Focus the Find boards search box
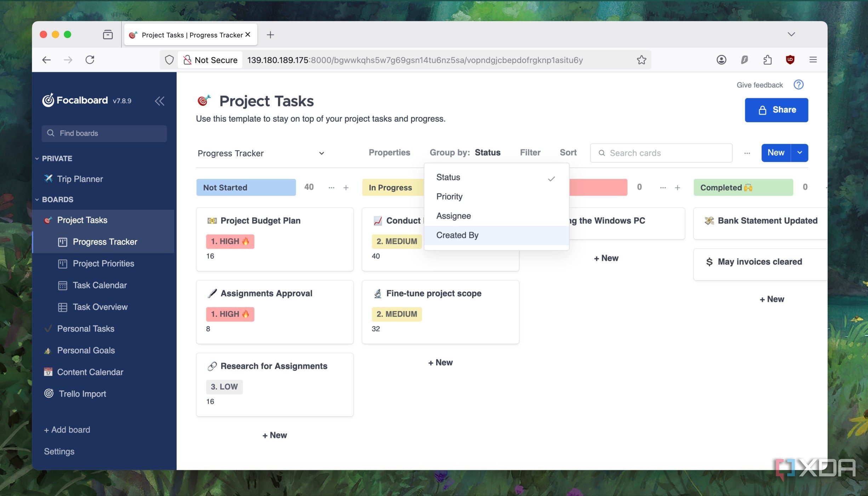Screen dimensions: 868x496 pos(104,133)
